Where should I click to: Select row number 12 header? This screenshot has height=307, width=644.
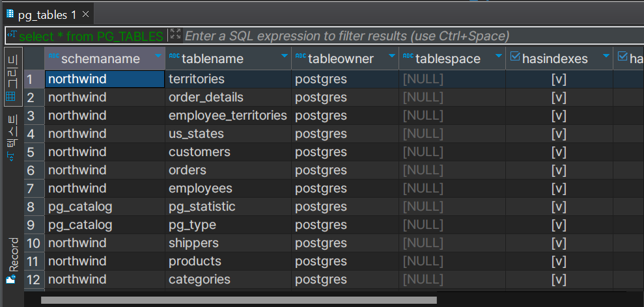tap(34, 280)
